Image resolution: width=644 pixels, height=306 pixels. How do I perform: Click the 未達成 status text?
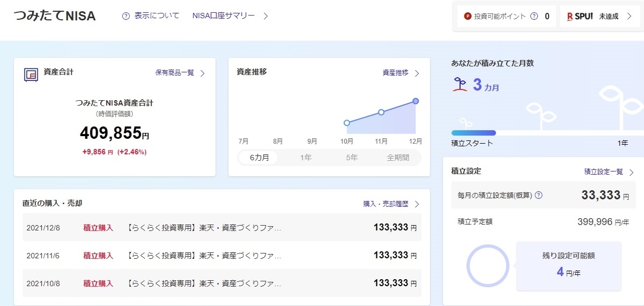point(609,16)
